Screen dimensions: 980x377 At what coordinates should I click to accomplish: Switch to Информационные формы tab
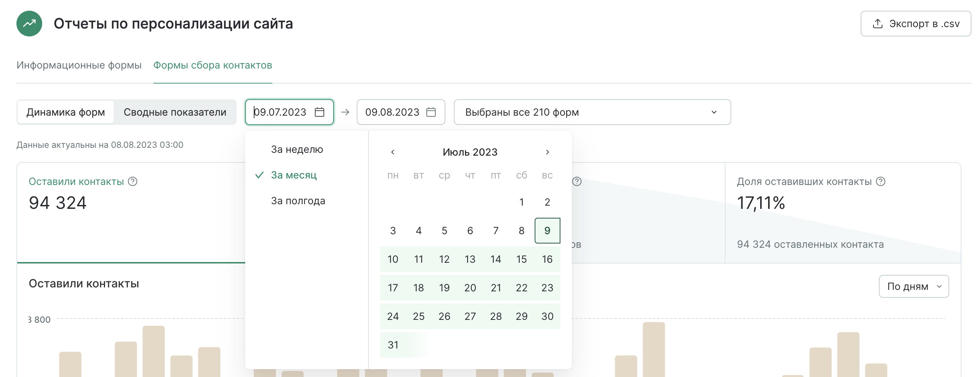click(x=79, y=65)
